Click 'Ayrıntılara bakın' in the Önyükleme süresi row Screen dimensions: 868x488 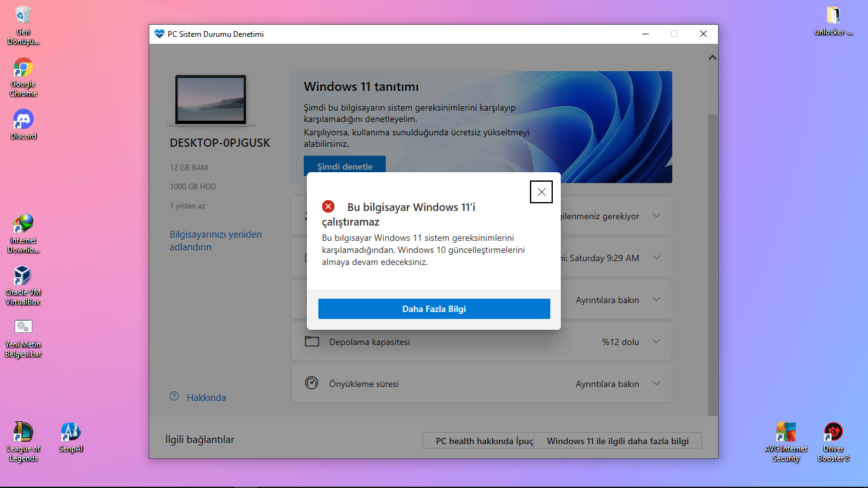tap(607, 384)
